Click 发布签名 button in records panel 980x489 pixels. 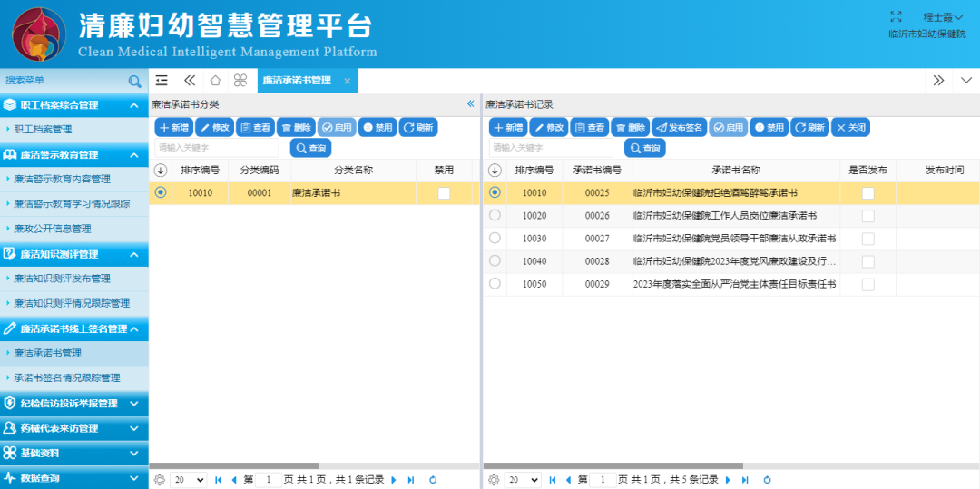[x=680, y=127]
